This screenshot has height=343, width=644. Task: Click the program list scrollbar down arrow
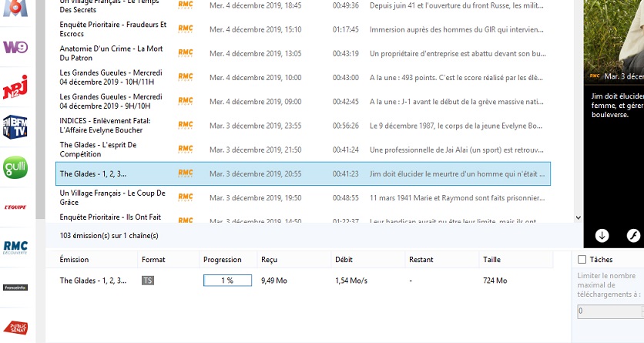pyautogui.click(x=579, y=217)
